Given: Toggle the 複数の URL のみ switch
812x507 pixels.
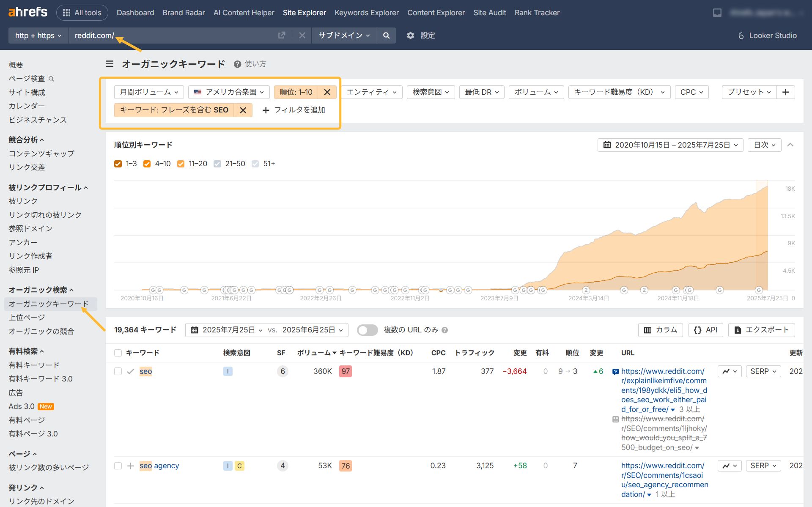Looking at the screenshot, I should click(x=367, y=330).
